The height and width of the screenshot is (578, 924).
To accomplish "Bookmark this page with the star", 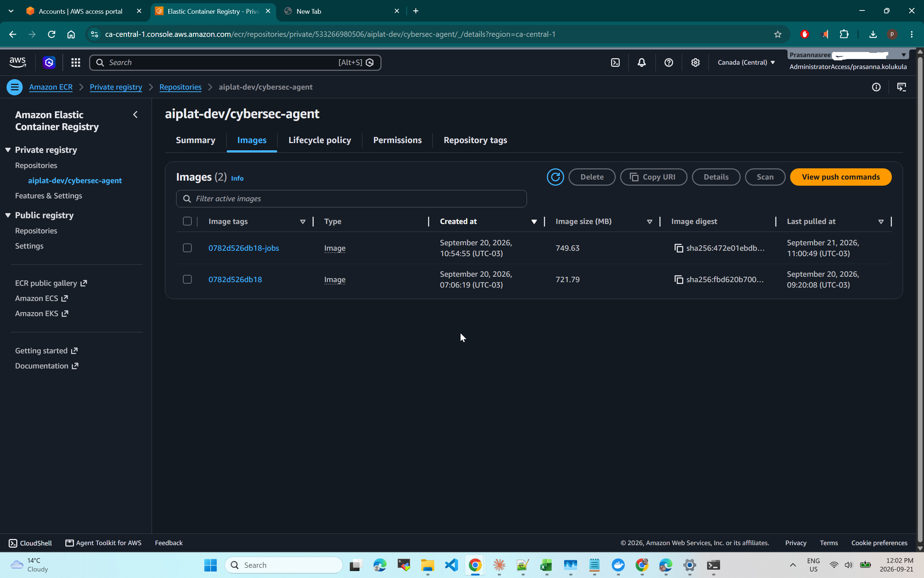I will tap(778, 34).
